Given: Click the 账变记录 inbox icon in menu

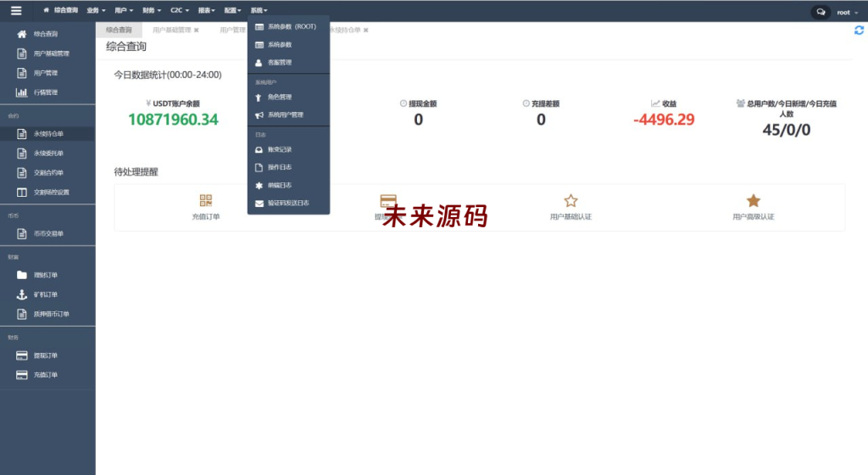Looking at the screenshot, I should pyautogui.click(x=259, y=149).
